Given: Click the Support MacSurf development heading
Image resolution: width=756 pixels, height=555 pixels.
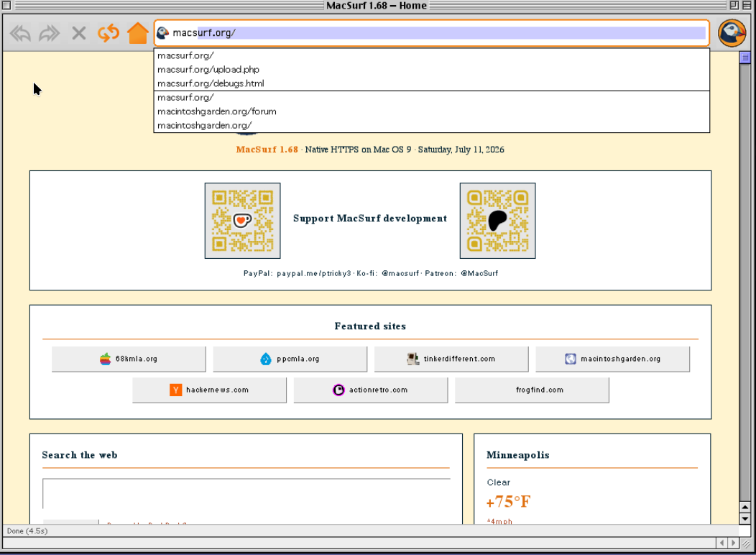Looking at the screenshot, I should tap(370, 219).
